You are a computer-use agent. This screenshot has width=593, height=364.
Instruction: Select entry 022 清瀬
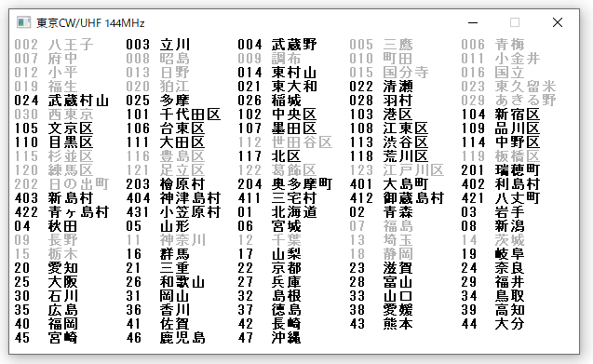point(382,87)
